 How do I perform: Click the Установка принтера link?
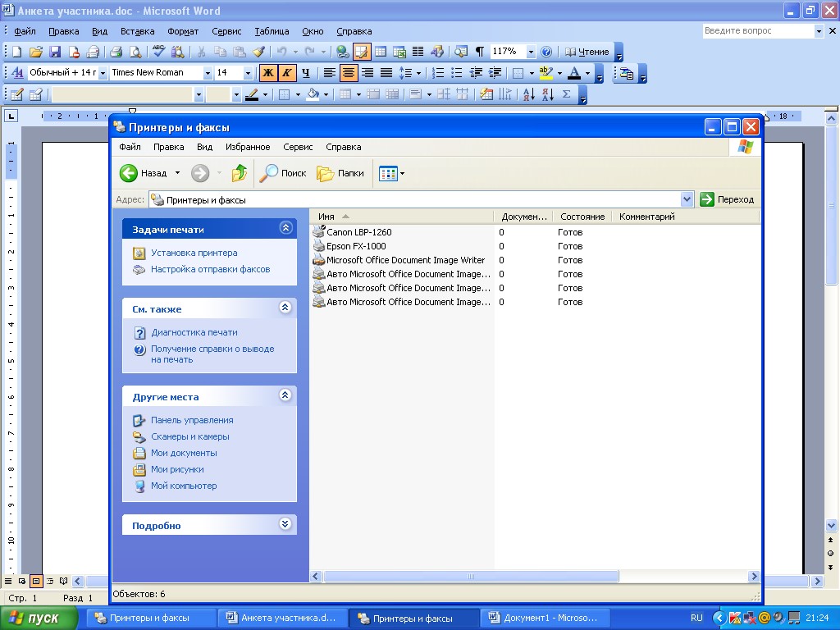pos(194,253)
